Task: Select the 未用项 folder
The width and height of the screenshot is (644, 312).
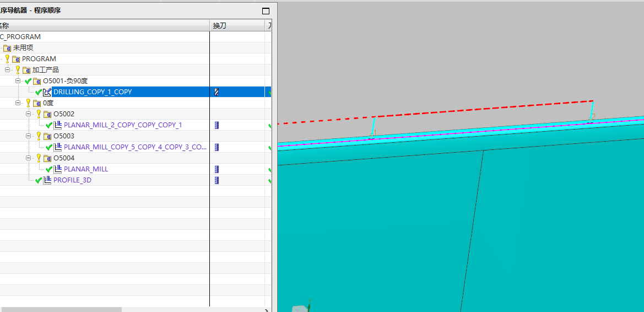Action: click(x=23, y=48)
